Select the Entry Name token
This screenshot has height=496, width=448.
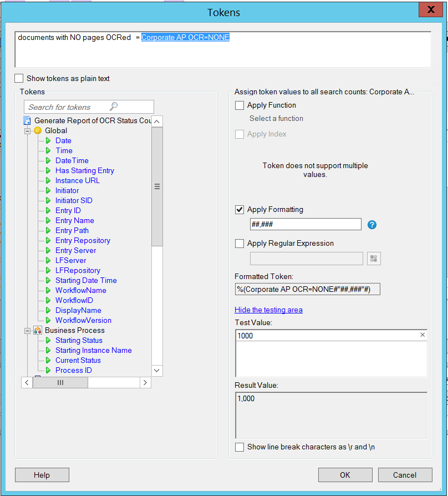click(x=74, y=221)
